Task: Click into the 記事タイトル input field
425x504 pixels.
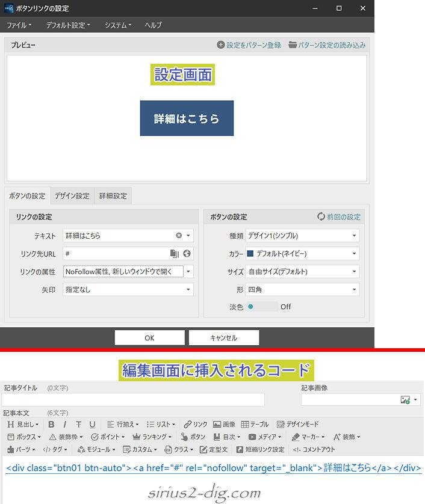Action: click(x=133, y=400)
